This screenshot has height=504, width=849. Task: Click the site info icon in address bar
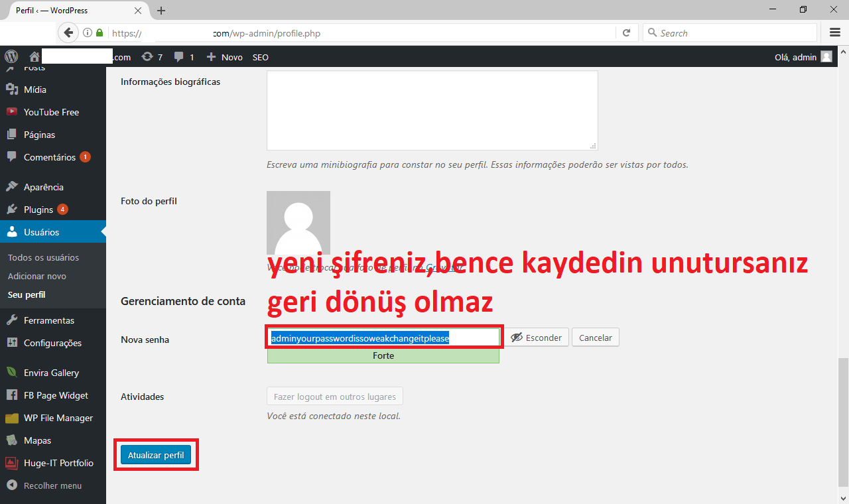tap(88, 32)
